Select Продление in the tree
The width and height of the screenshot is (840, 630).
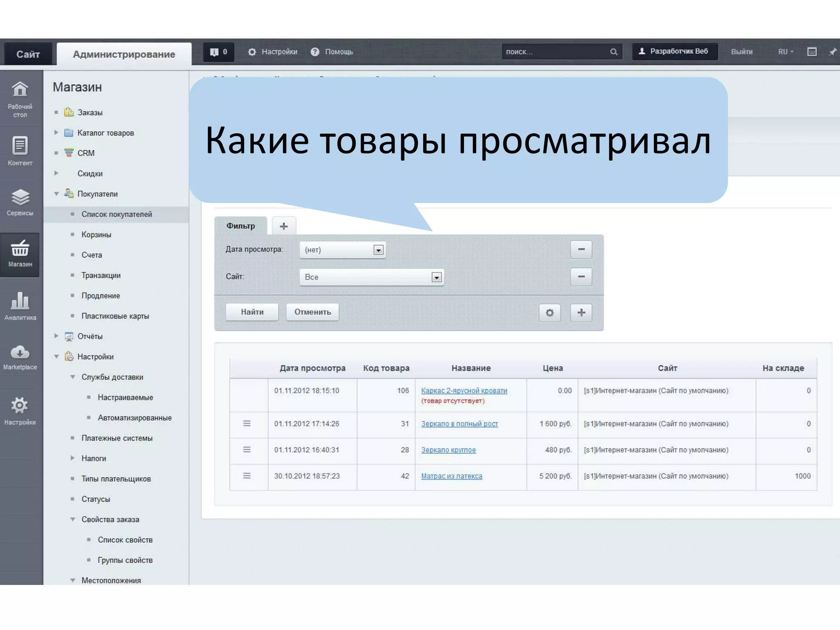(100, 296)
